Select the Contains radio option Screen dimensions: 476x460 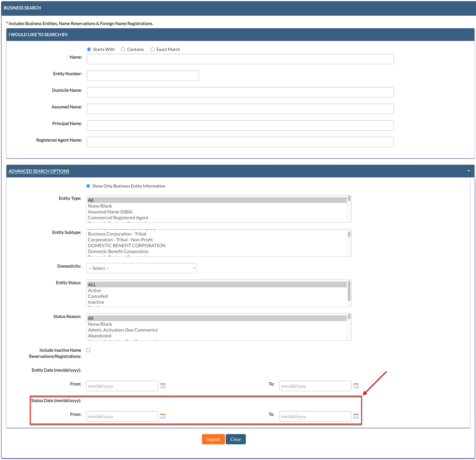click(123, 49)
